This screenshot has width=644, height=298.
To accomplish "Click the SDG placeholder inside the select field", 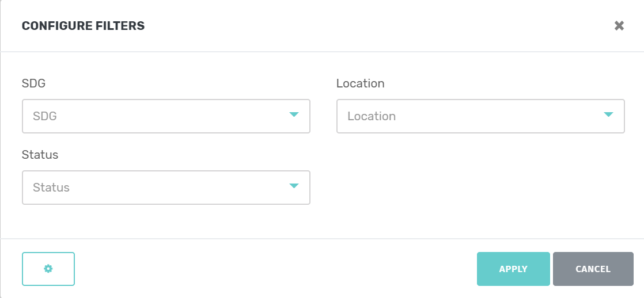I will pos(45,116).
